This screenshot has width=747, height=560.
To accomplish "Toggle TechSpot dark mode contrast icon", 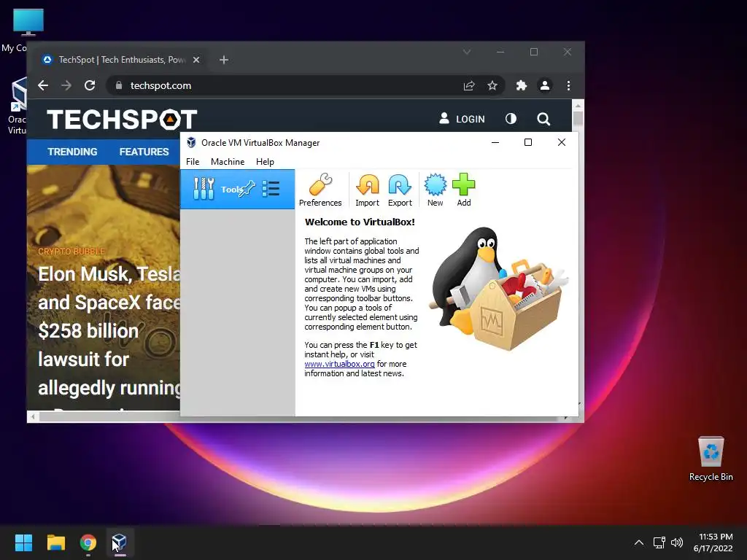I will tap(511, 119).
